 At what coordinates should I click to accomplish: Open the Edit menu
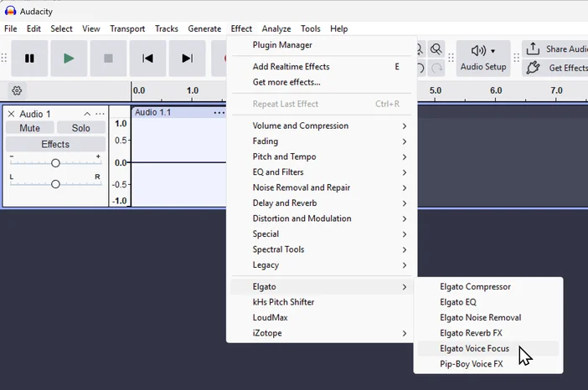coord(34,28)
